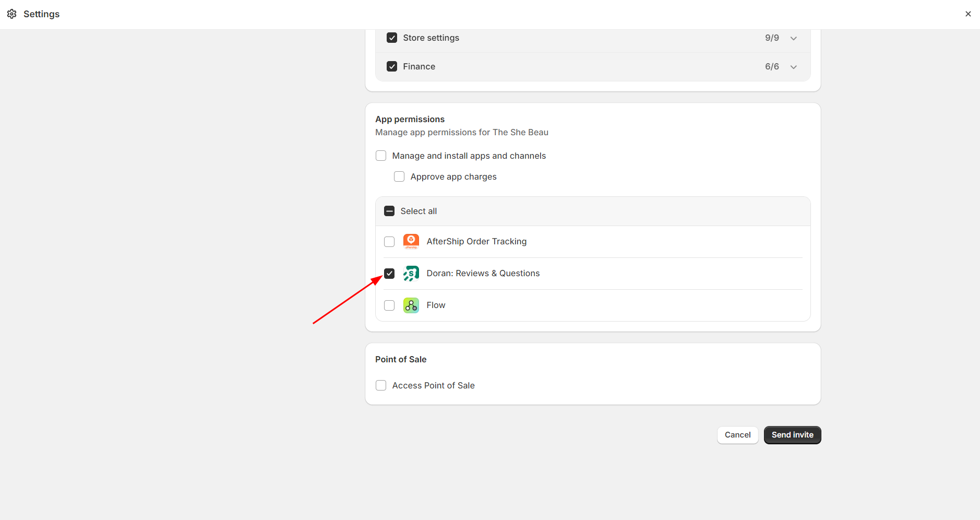Click 'Manage app permissions for The She Beau' text
Screen dimensions: 980x520
coord(462,132)
